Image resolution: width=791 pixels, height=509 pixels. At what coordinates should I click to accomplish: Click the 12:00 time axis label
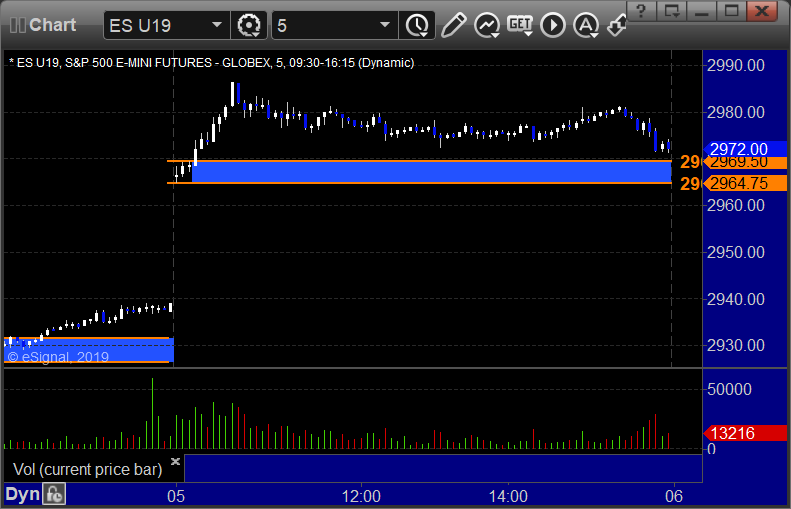tap(361, 496)
